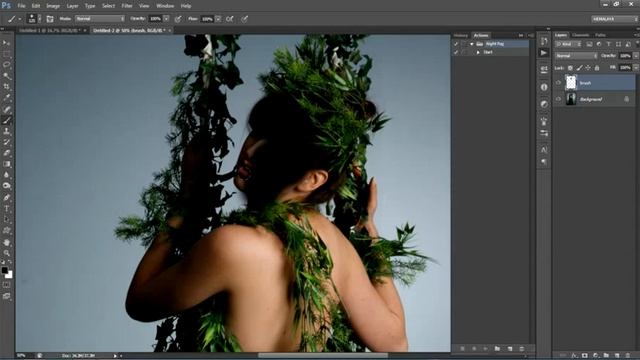Expand the Start action

pos(478,52)
